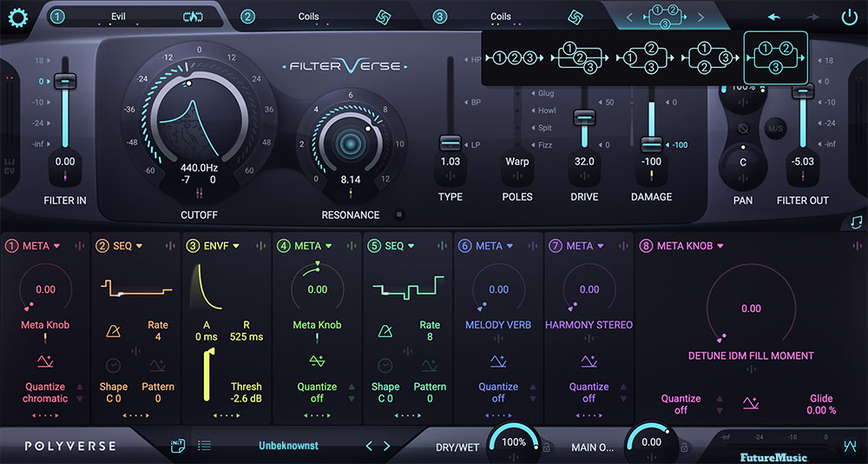
Task: Click the DAMAGE slider handle
Action: click(x=651, y=145)
